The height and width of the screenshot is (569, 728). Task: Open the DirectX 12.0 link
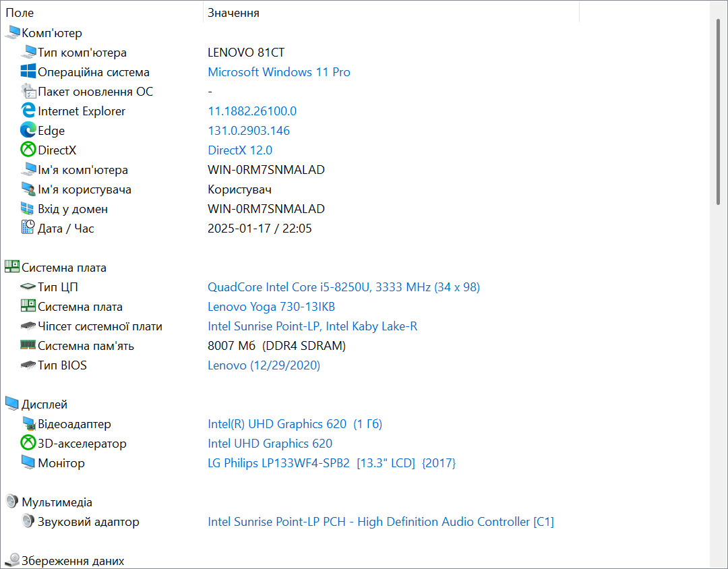[240, 150]
